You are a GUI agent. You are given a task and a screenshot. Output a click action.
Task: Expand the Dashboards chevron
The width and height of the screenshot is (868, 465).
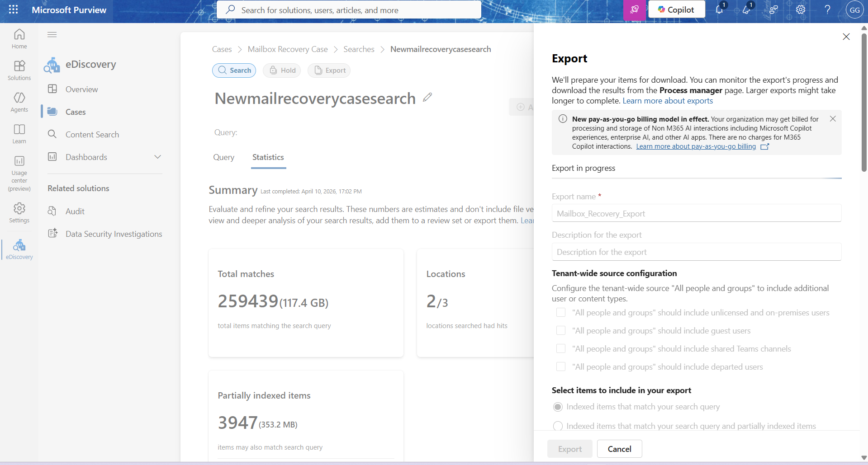pyautogui.click(x=157, y=157)
